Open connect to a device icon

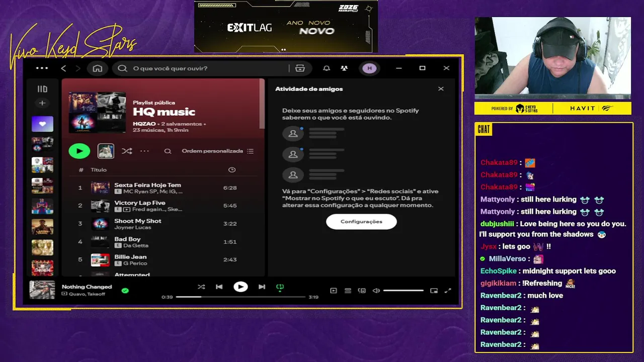pos(362,291)
